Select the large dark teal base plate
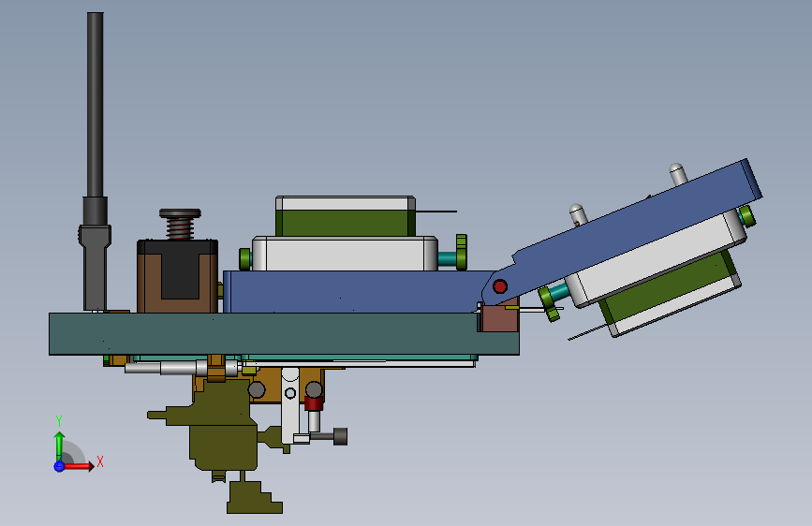 click(284, 334)
